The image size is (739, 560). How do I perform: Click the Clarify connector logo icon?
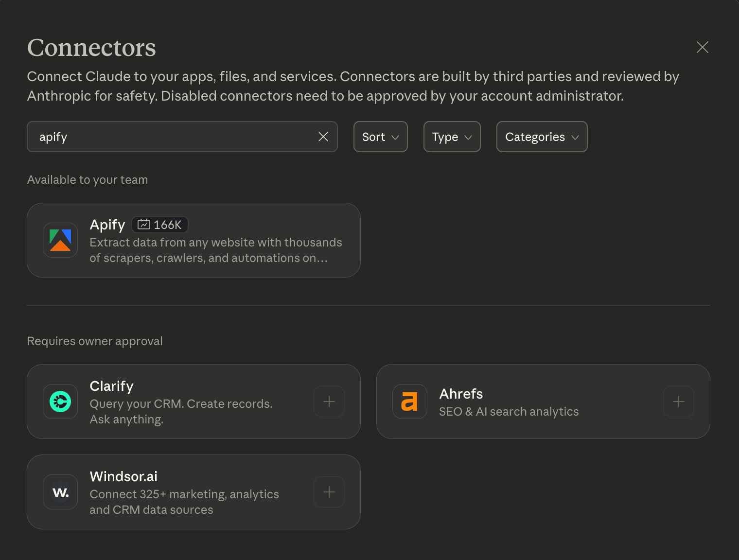[60, 402]
